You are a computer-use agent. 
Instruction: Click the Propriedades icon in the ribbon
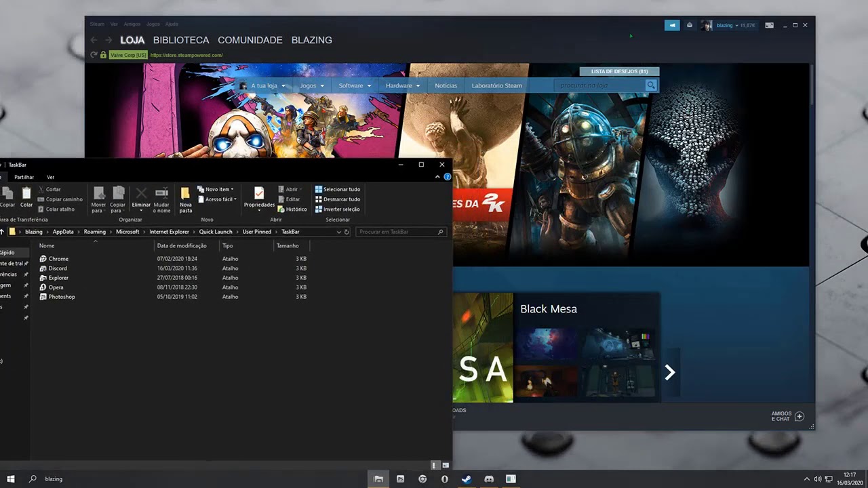[259, 194]
